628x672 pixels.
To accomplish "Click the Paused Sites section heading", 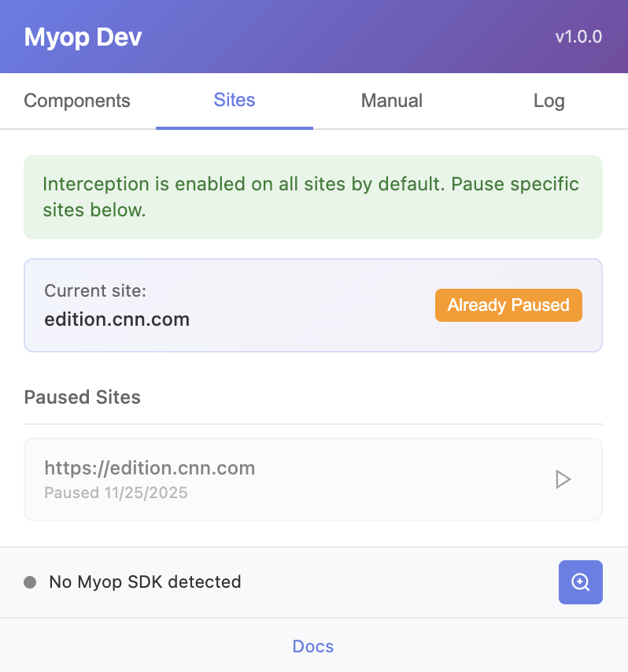I will point(82,397).
